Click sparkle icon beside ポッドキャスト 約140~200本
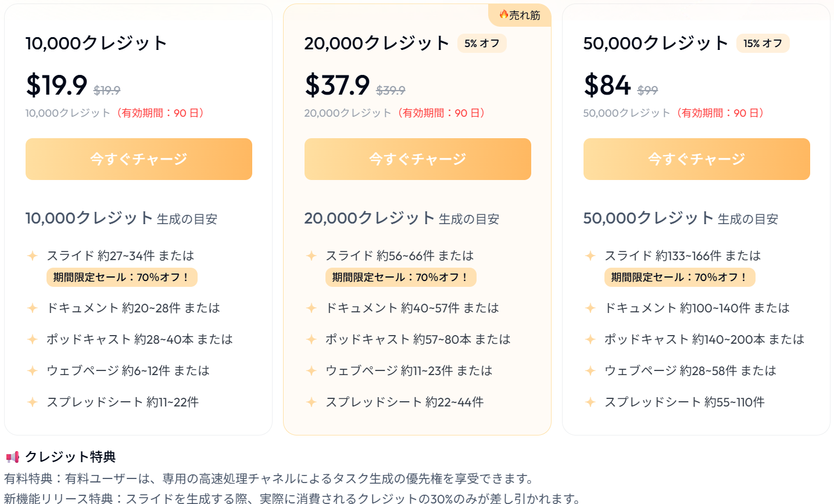Image resolution: width=834 pixels, height=504 pixels. (590, 339)
